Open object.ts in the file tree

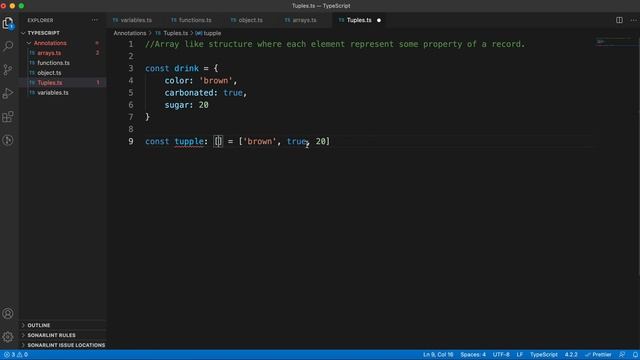(49, 73)
